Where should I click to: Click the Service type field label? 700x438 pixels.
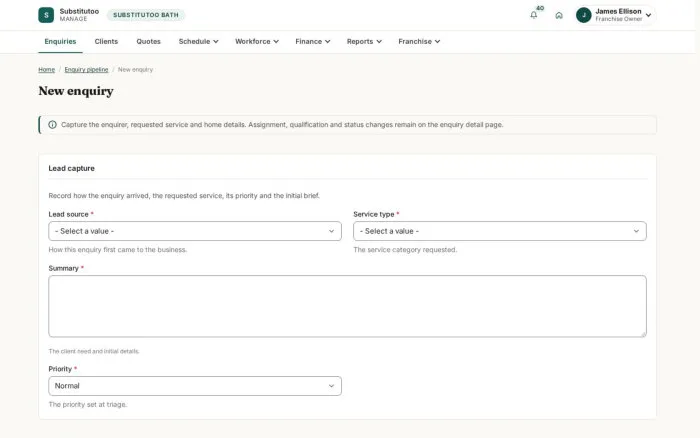[374, 214]
